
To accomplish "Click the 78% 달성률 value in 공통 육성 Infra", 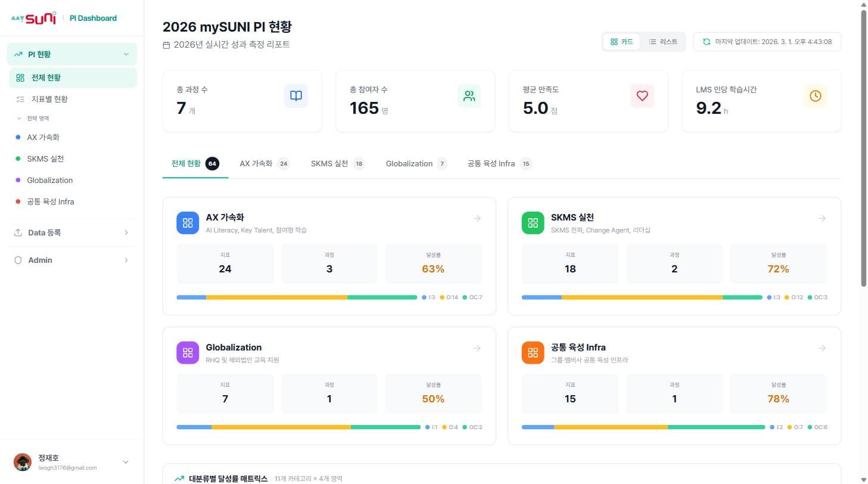I will (778, 399).
